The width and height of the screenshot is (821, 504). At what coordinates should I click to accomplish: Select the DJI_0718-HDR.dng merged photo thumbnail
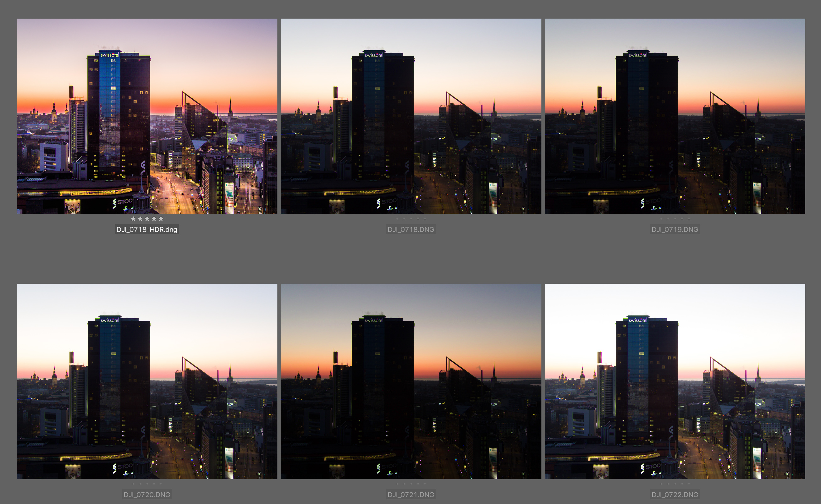[x=147, y=116]
